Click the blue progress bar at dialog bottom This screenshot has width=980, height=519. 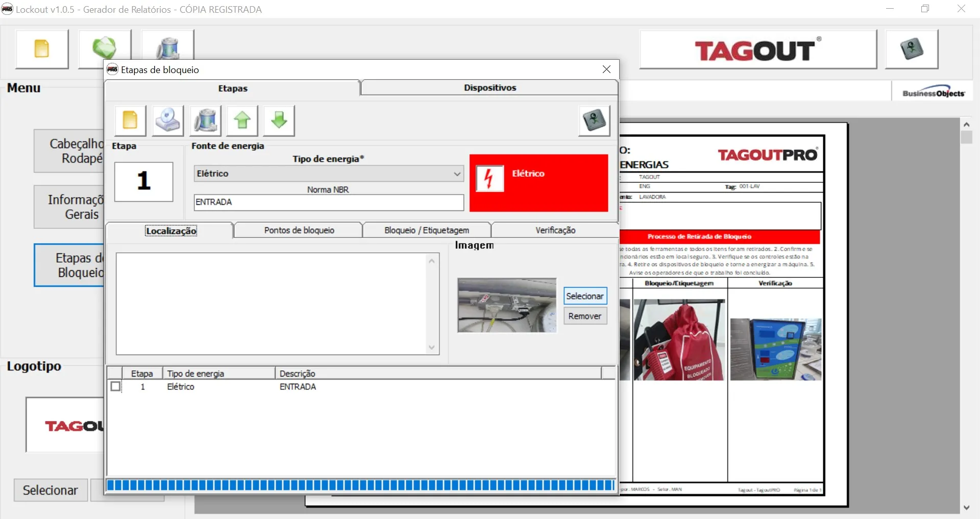coord(360,485)
